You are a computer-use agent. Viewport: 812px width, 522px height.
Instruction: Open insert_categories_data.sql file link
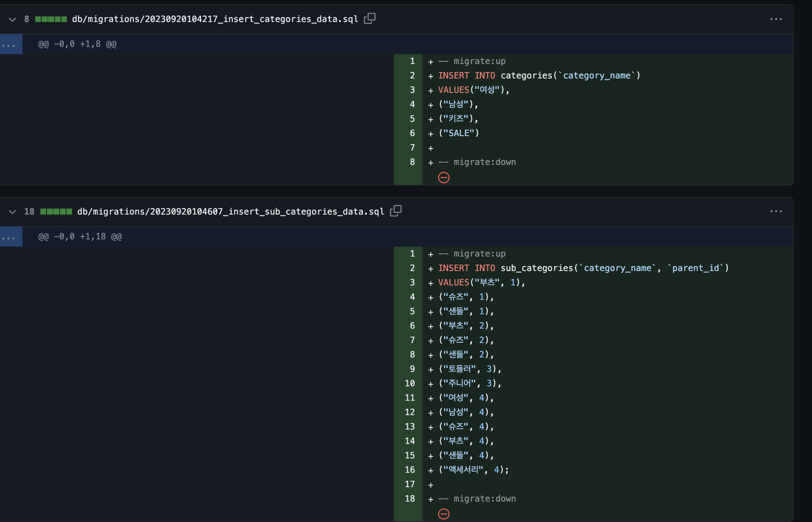(x=215, y=19)
